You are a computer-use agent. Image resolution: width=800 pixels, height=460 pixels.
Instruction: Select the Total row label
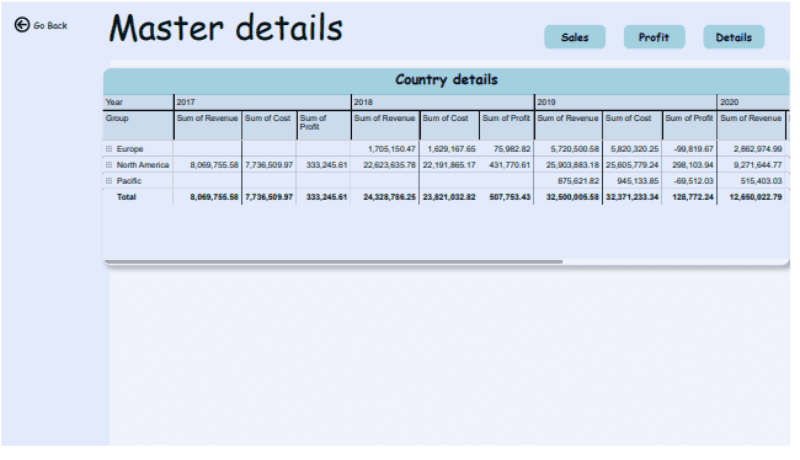tap(128, 198)
